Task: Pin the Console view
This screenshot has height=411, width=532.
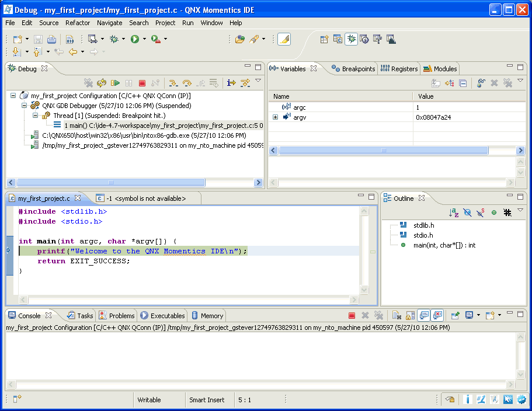Action: [x=455, y=315]
